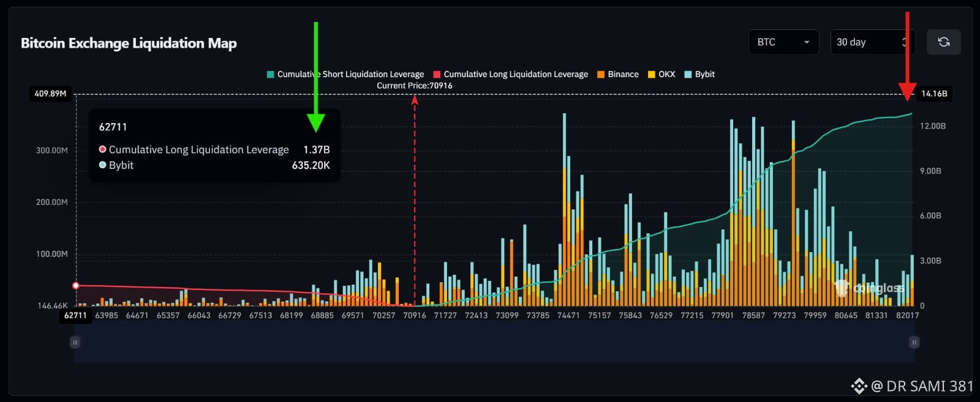This screenshot has height=402, width=980.
Task: Click the 14.16B right axis label
Action: [x=934, y=94]
